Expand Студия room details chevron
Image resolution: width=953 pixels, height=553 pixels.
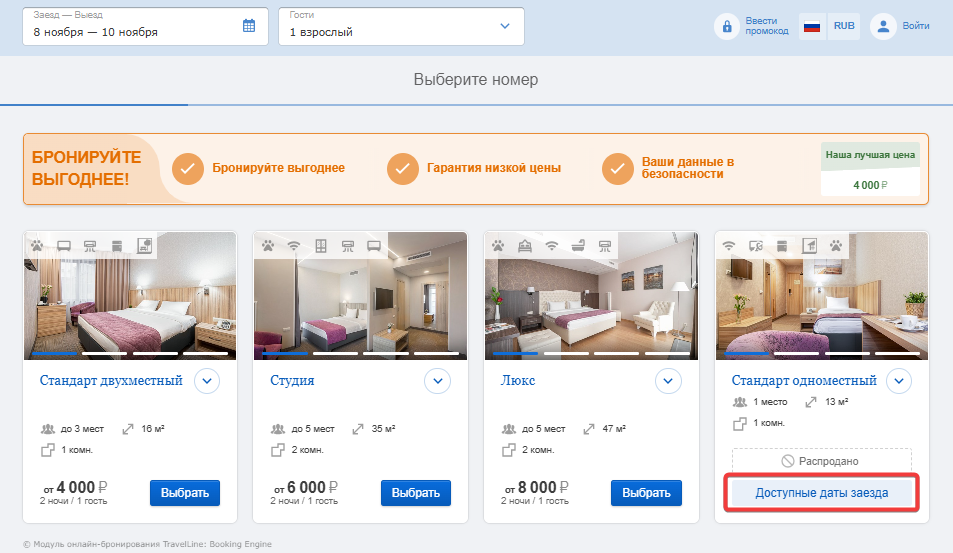(438, 381)
